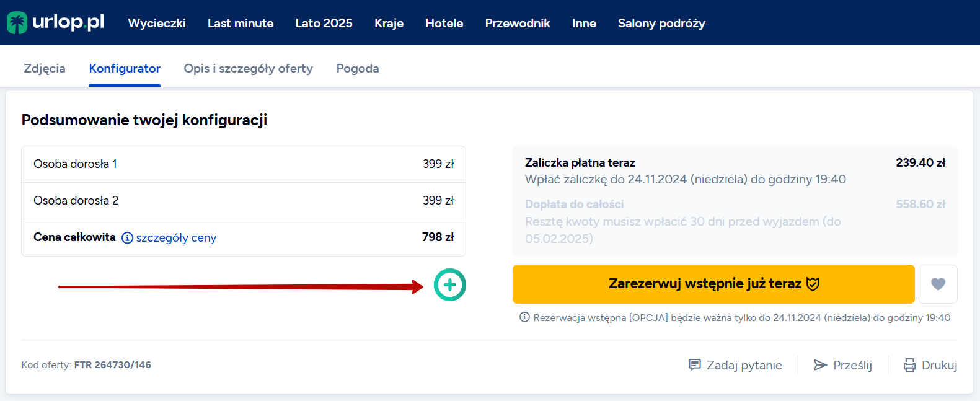Image resolution: width=980 pixels, height=401 pixels.
Task: Click the info icon next to Rezerwacja wstępna note
Action: pos(524,317)
